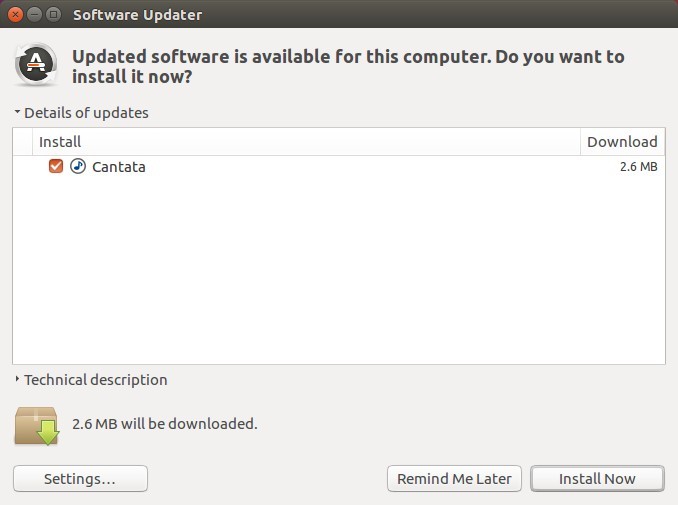Click the package download box icon
Viewport: 678px width, 505px height.
tap(36, 425)
